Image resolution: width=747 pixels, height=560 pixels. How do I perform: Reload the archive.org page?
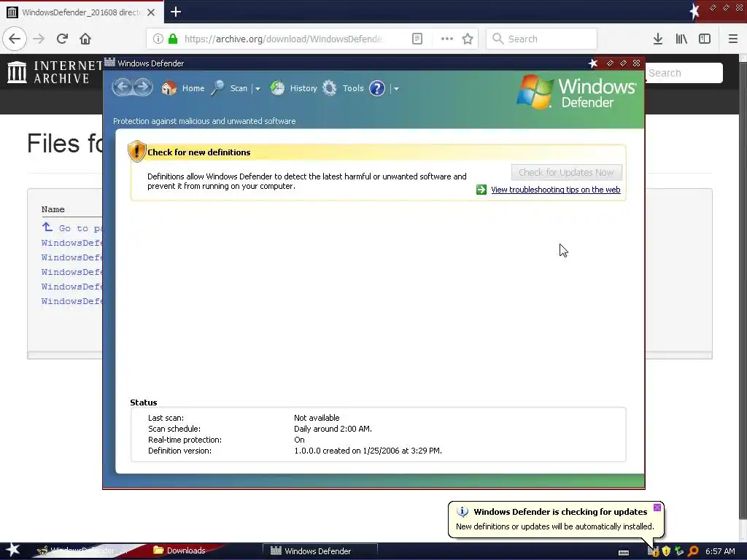coord(62,39)
